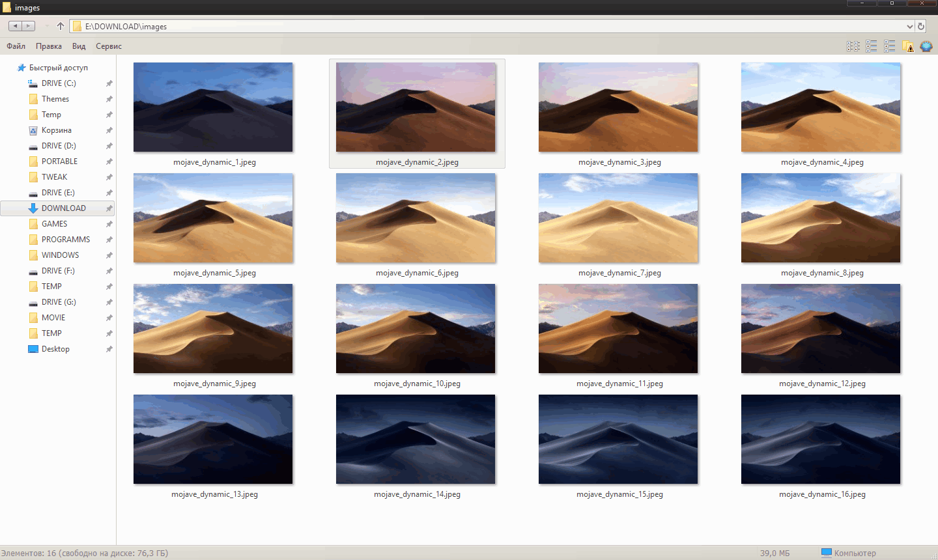Open the address bar history dropdown

pyautogui.click(x=910, y=26)
